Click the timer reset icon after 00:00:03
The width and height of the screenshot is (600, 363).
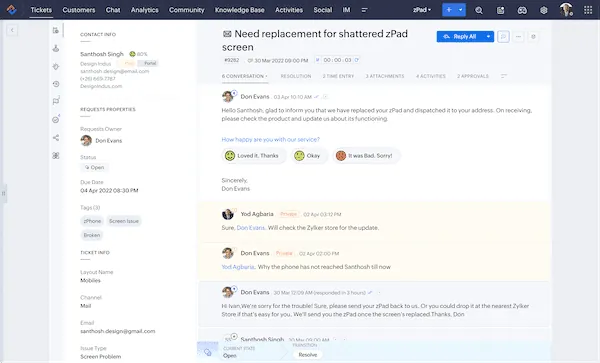click(x=357, y=60)
